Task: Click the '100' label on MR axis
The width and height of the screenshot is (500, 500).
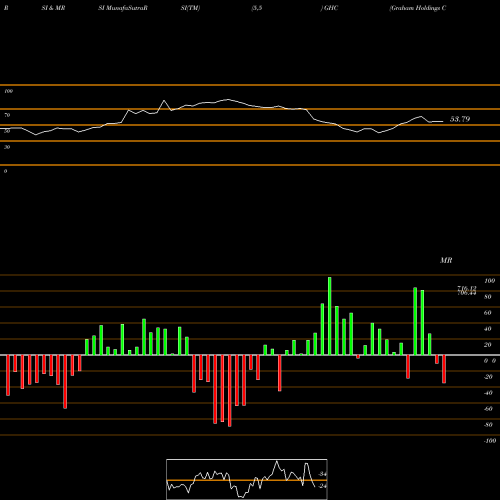Action: tap(489, 281)
